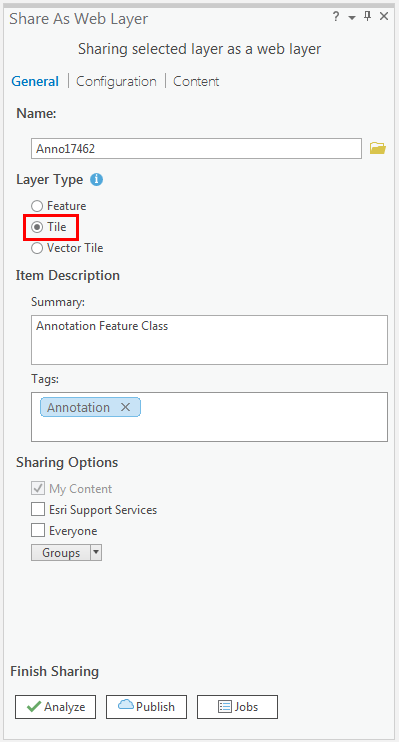Viewport: 399px width, 742px height.
Task: Click the help question mark icon
Action: pyautogui.click(x=336, y=17)
